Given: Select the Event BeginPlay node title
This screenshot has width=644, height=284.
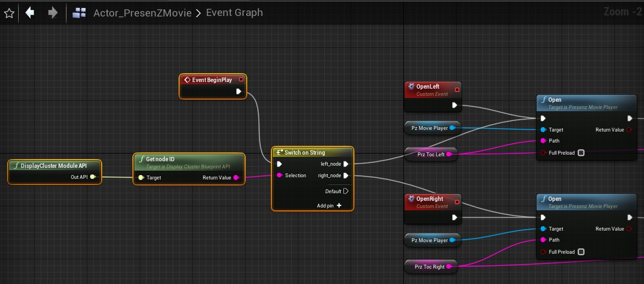Looking at the screenshot, I should 212,80.
